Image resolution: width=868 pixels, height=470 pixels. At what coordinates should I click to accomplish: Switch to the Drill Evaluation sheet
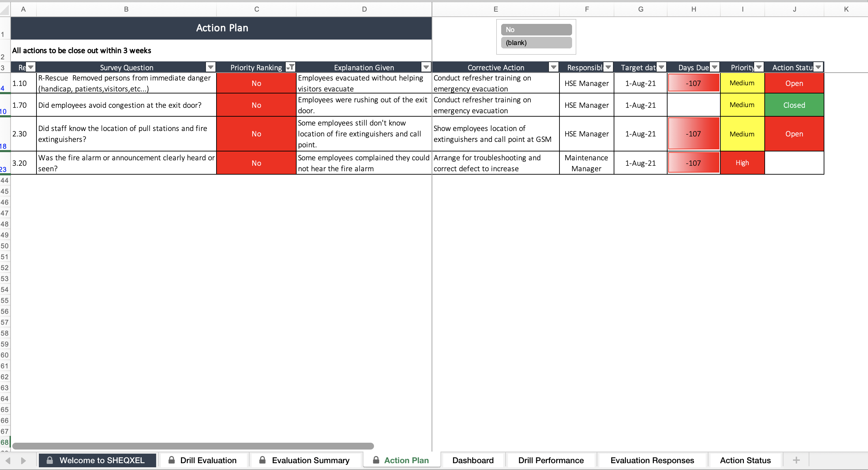coord(203,460)
